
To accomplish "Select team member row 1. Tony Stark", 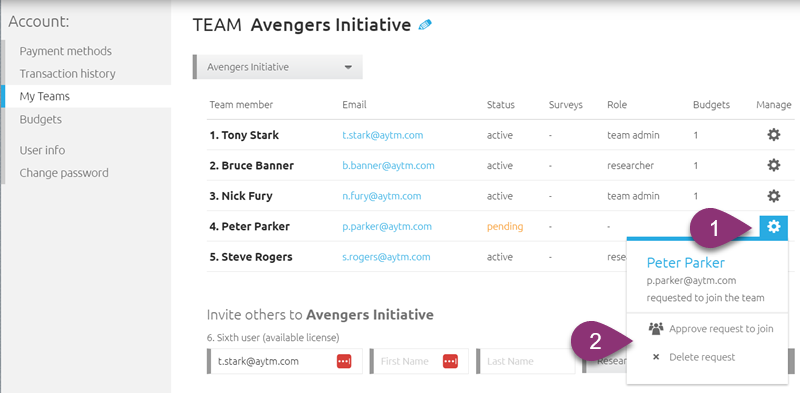I will coord(244,135).
